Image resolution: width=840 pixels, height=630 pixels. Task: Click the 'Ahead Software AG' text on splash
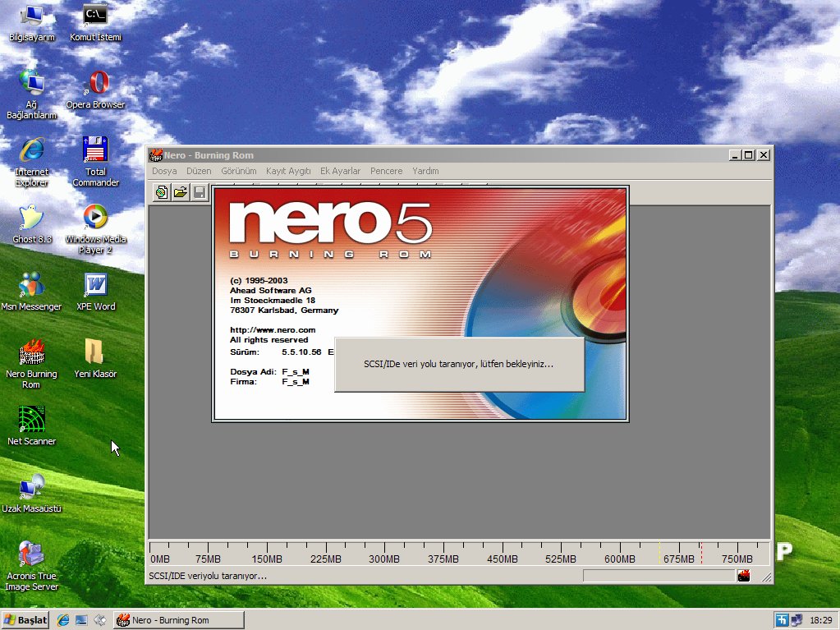[x=270, y=290]
